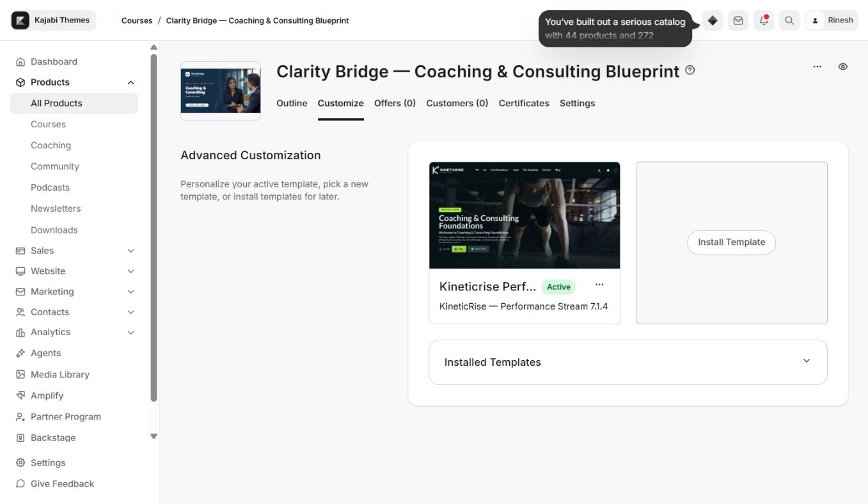
Task: Open Coaching in the sidebar
Action: tap(51, 145)
